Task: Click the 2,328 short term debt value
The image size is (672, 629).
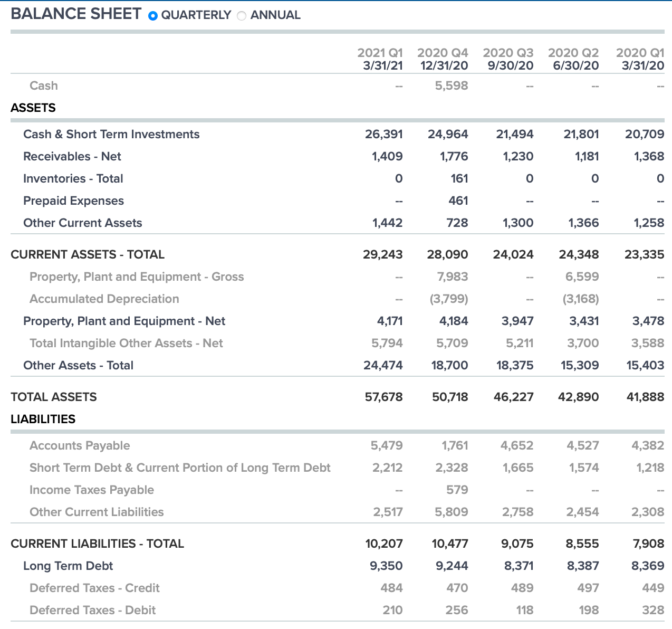Action: tap(452, 468)
